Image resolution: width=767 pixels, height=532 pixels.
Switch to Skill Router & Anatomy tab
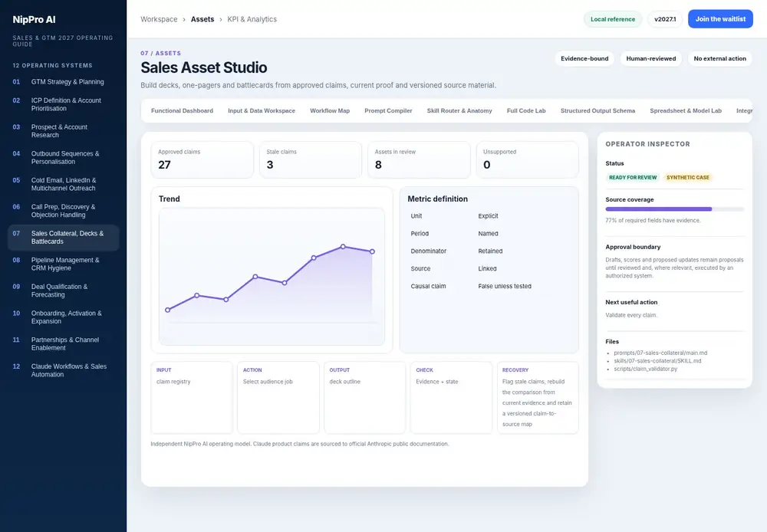[459, 111]
